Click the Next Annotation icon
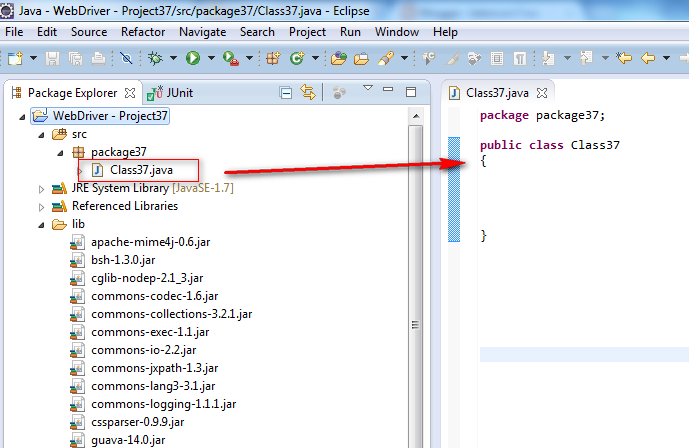689x448 pixels. (548, 58)
